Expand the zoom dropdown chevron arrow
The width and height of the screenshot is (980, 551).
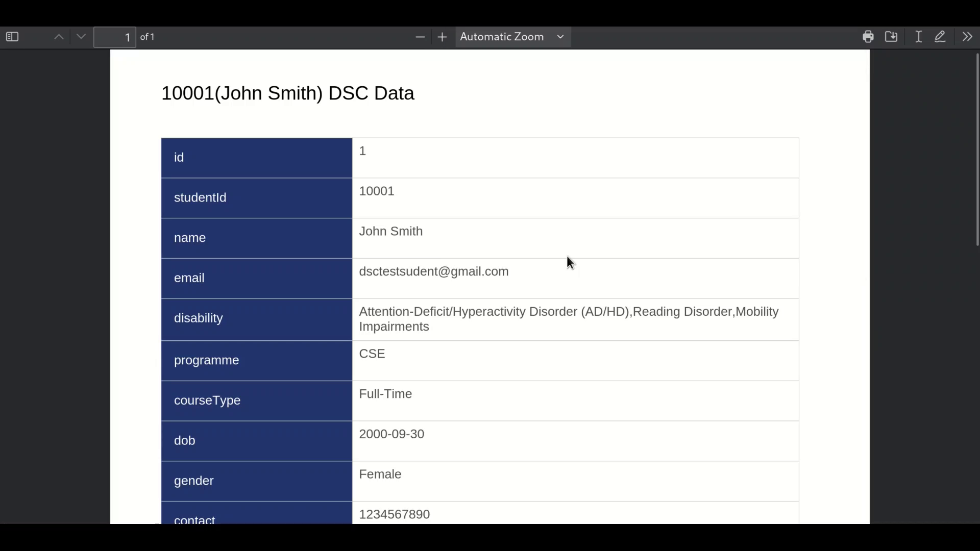[560, 37]
